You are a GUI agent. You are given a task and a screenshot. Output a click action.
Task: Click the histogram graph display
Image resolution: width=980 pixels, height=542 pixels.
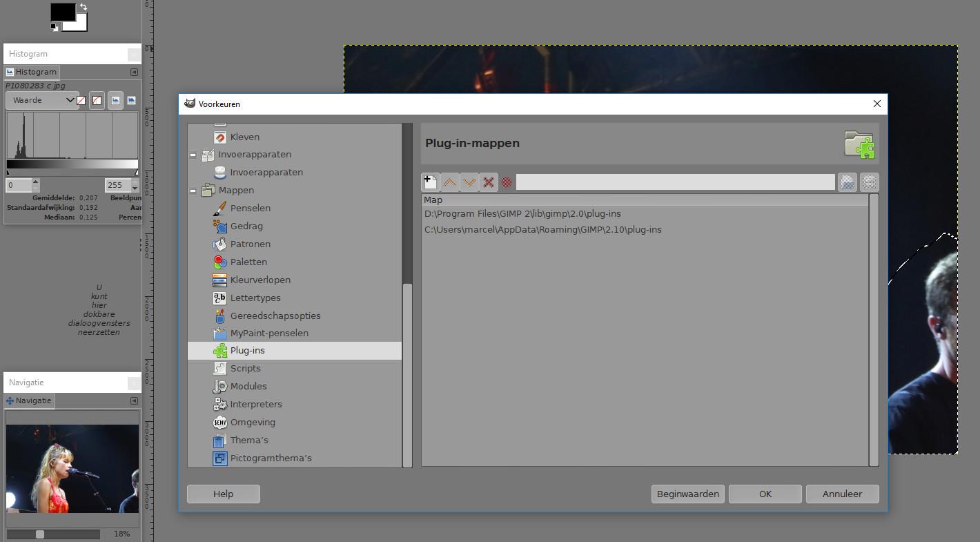(x=72, y=135)
